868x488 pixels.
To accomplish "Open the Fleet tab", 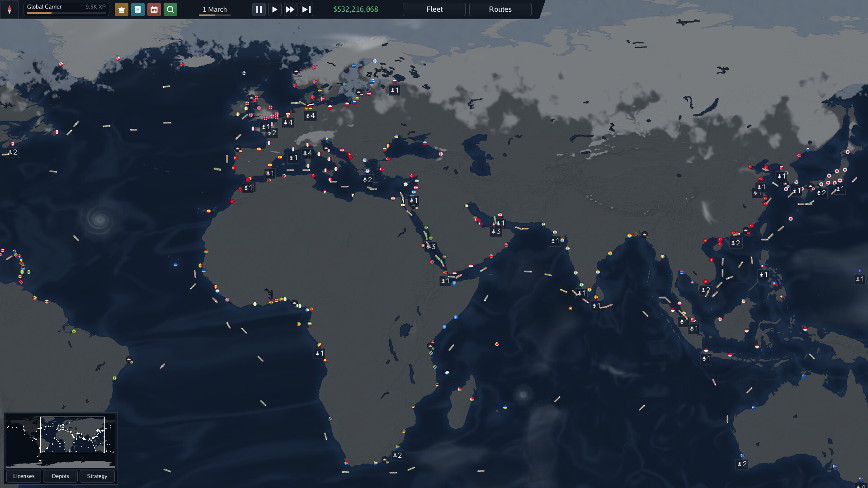I will [x=434, y=9].
